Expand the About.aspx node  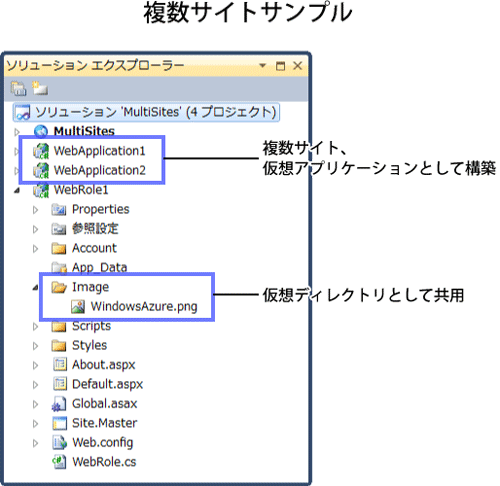[x=35, y=365]
